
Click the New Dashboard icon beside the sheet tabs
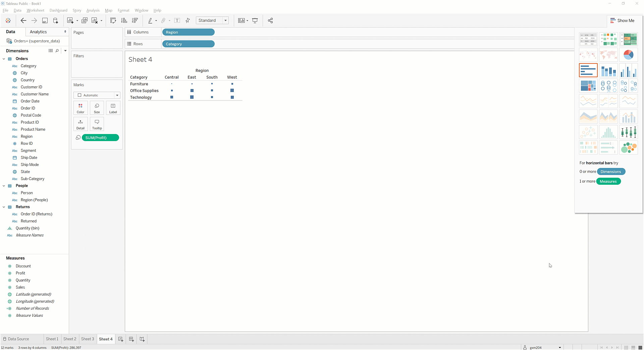click(x=131, y=339)
